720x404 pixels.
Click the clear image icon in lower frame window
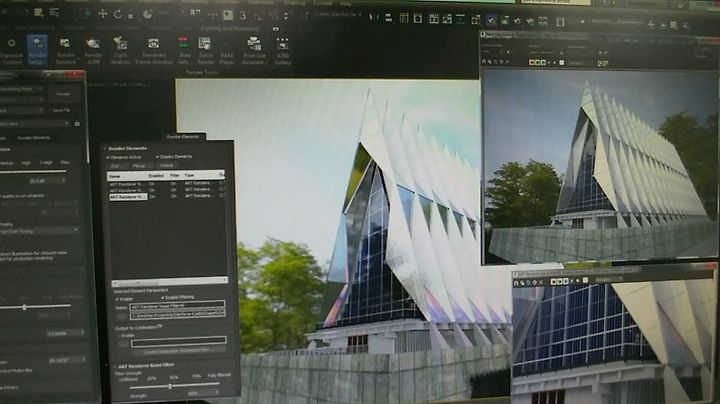541,282
